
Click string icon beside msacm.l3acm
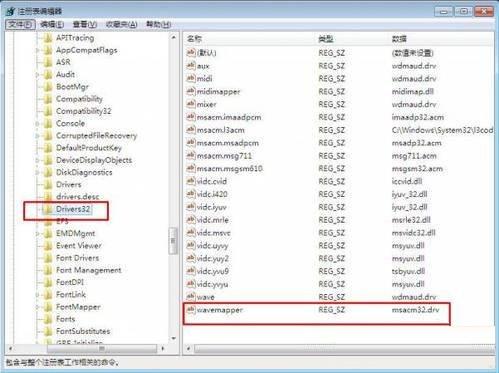pyautogui.click(x=191, y=130)
